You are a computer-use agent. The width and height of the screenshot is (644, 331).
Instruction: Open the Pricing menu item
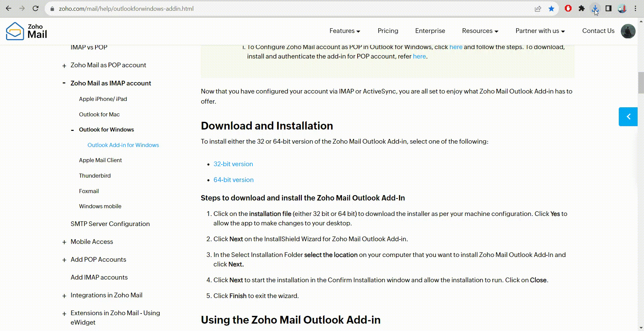coord(388,31)
